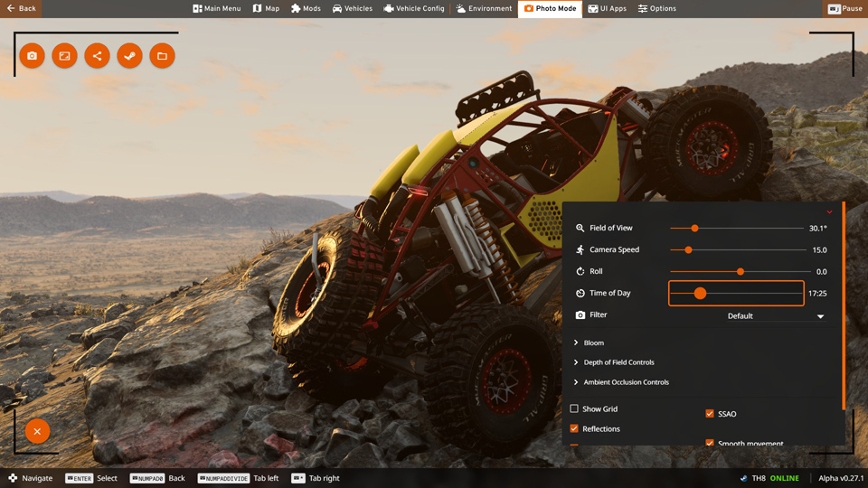Adjust the Time of Day slider
868x488 pixels.
point(736,293)
